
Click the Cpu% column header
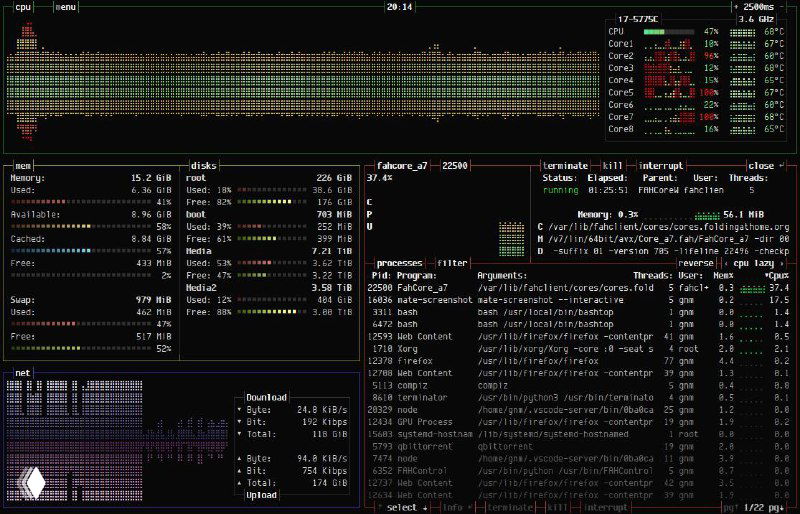click(777, 276)
